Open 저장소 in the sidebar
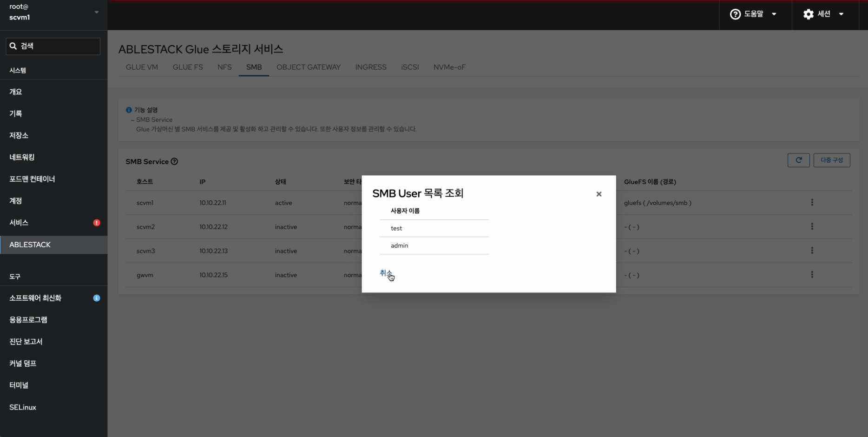The height and width of the screenshot is (437, 868). (54, 135)
